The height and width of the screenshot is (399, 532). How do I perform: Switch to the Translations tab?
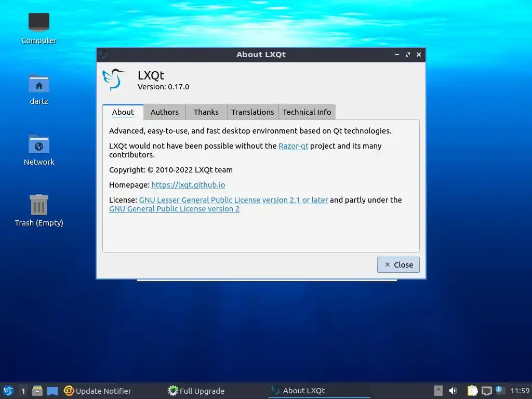[252, 112]
